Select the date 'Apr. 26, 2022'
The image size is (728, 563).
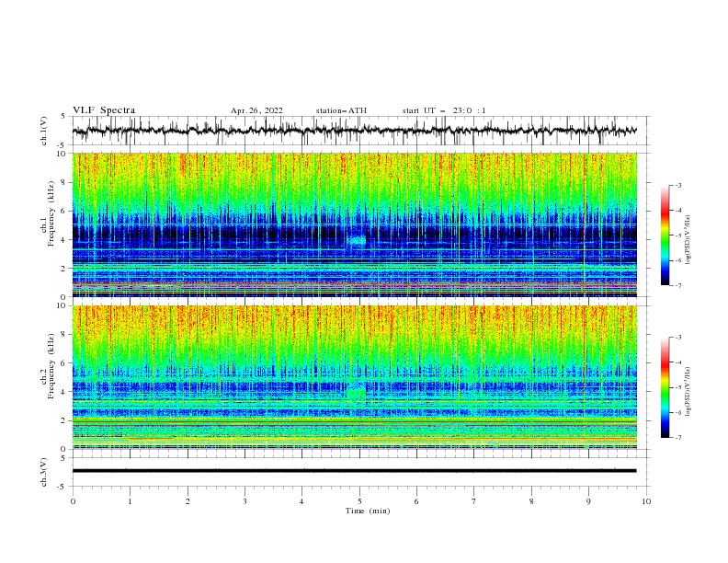(256, 110)
